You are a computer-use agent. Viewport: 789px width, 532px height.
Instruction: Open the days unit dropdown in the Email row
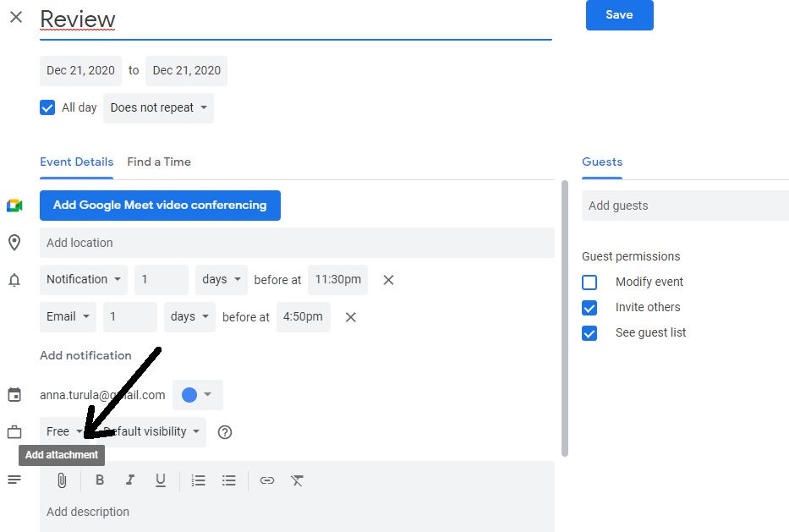[x=189, y=316]
